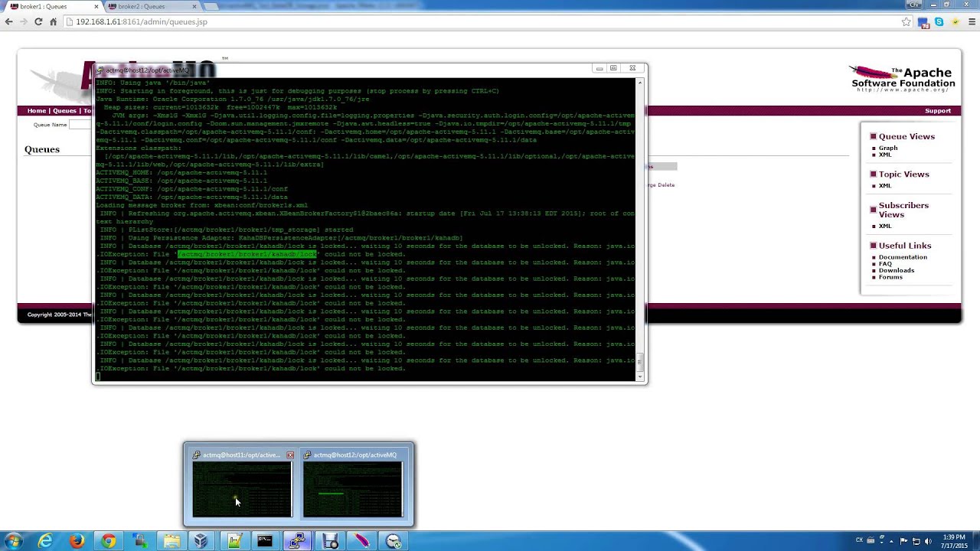
Task: Open the Downloads useful link
Action: coord(896,270)
